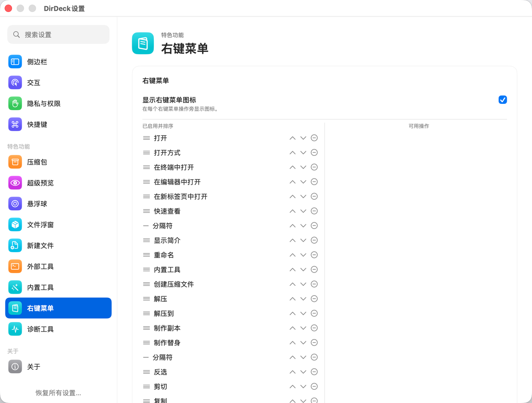Select the 悬浮球 icon
Image resolution: width=532 pixels, height=403 pixels.
click(15, 204)
